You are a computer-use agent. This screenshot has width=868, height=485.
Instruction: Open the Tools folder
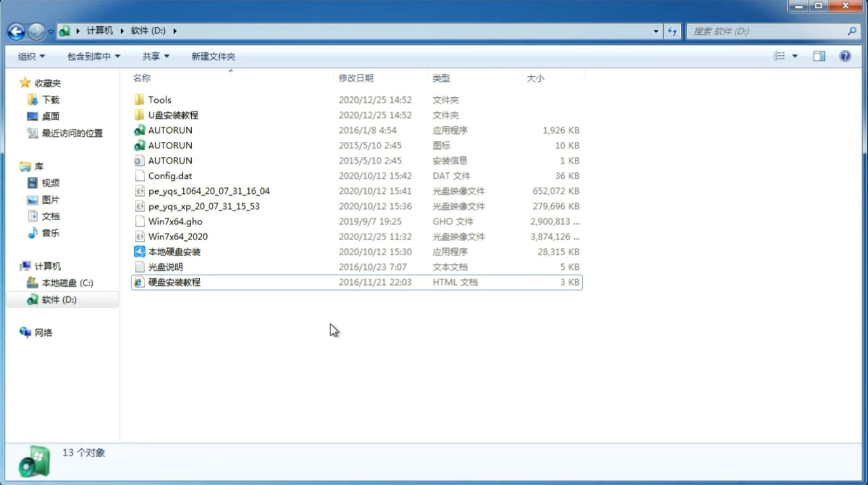159,99
